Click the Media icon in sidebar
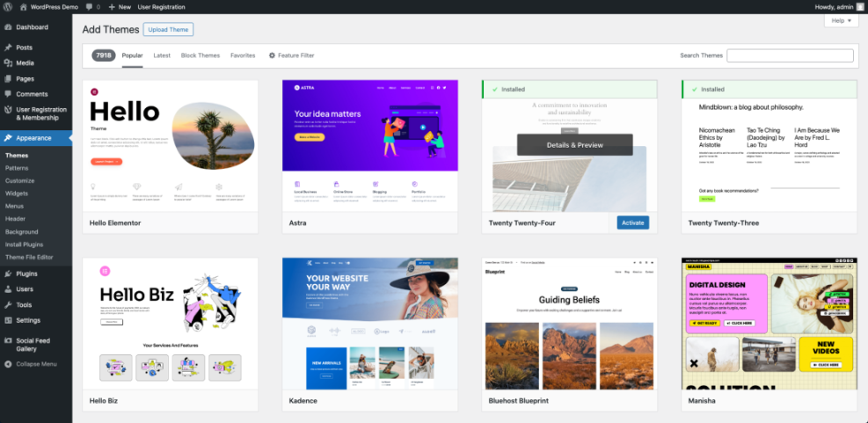The height and width of the screenshot is (423, 868). click(x=8, y=63)
